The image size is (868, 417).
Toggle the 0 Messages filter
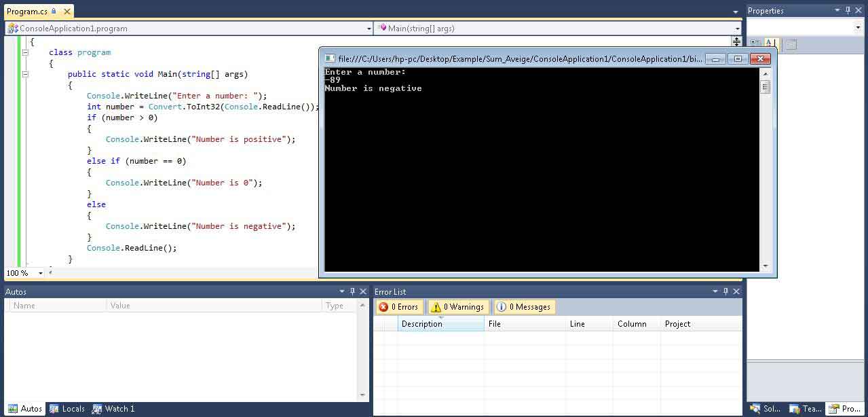coord(524,307)
